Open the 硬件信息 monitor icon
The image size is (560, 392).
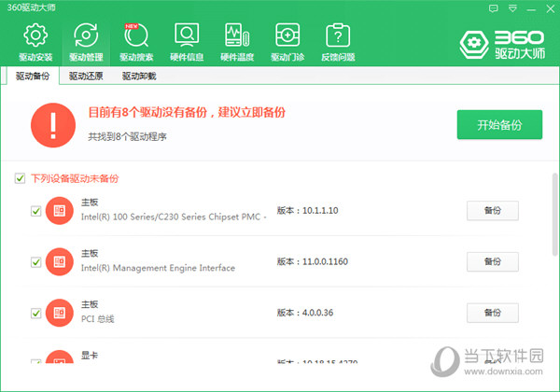click(x=187, y=42)
